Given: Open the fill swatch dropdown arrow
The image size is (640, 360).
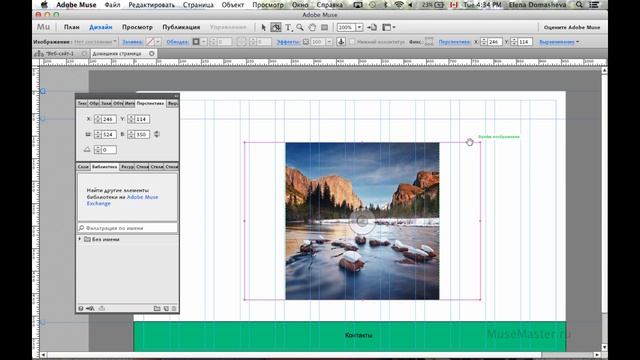Looking at the screenshot, I should [158, 42].
